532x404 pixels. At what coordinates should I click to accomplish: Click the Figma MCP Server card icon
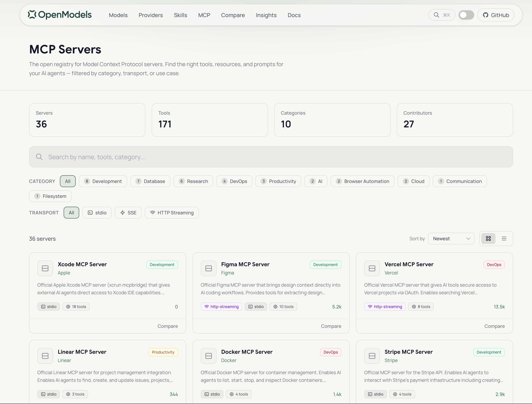[209, 268]
